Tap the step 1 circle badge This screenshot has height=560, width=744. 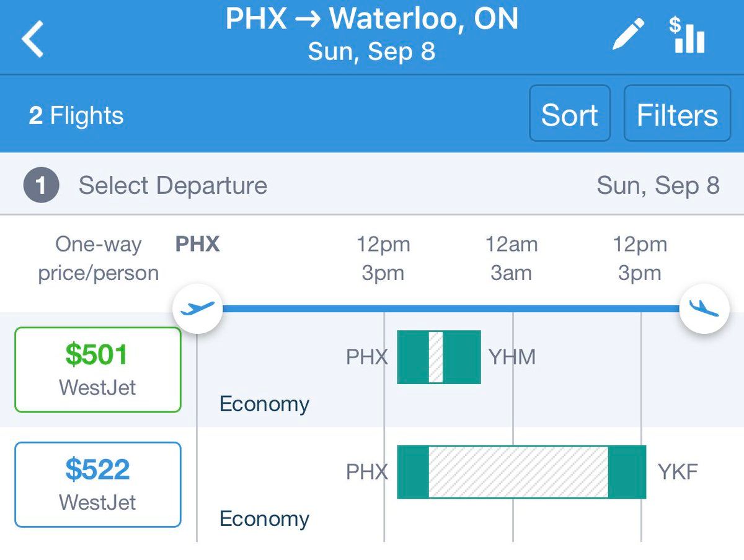tap(41, 186)
